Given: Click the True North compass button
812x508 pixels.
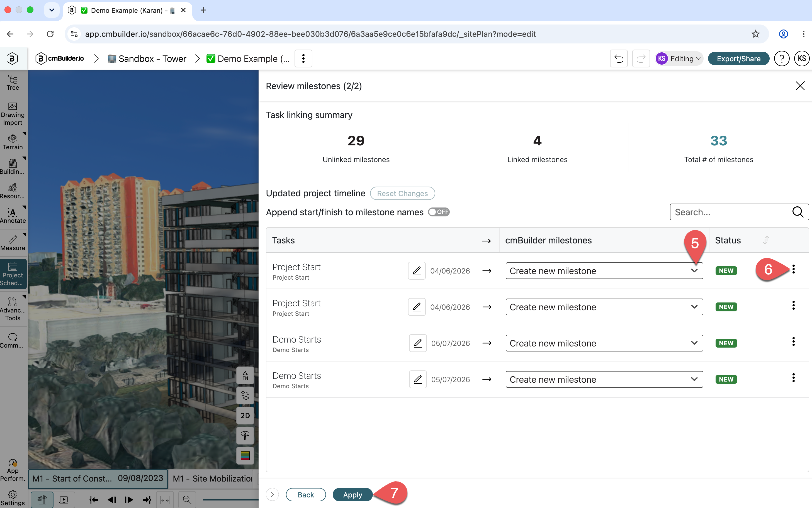Looking at the screenshot, I should (x=245, y=375).
